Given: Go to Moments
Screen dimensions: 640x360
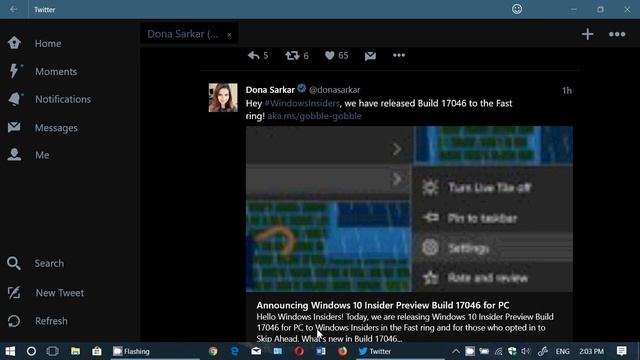Looking at the screenshot, I should pos(56,71).
